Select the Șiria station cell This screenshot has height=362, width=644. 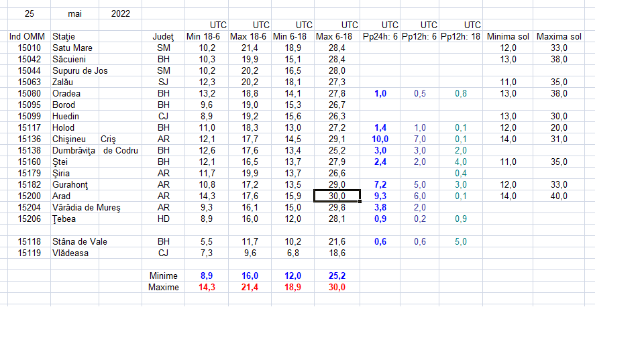point(74,174)
